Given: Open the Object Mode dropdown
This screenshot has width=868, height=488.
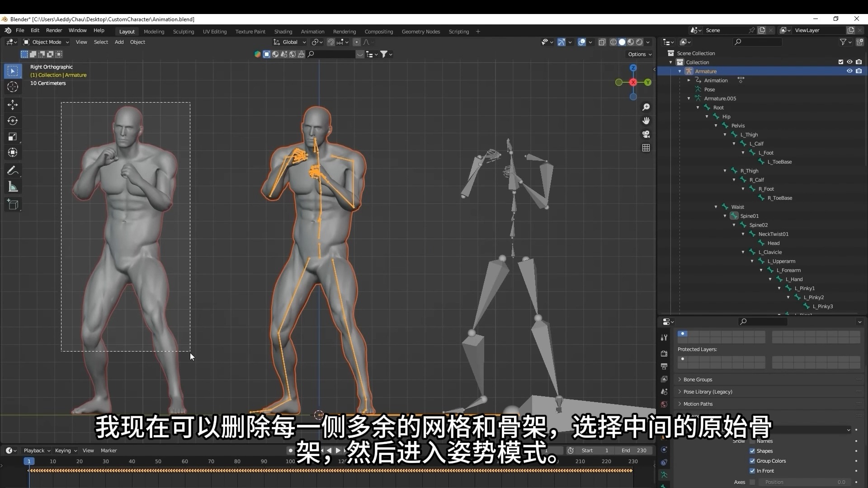Looking at the screenshot, I should point(46,42).
